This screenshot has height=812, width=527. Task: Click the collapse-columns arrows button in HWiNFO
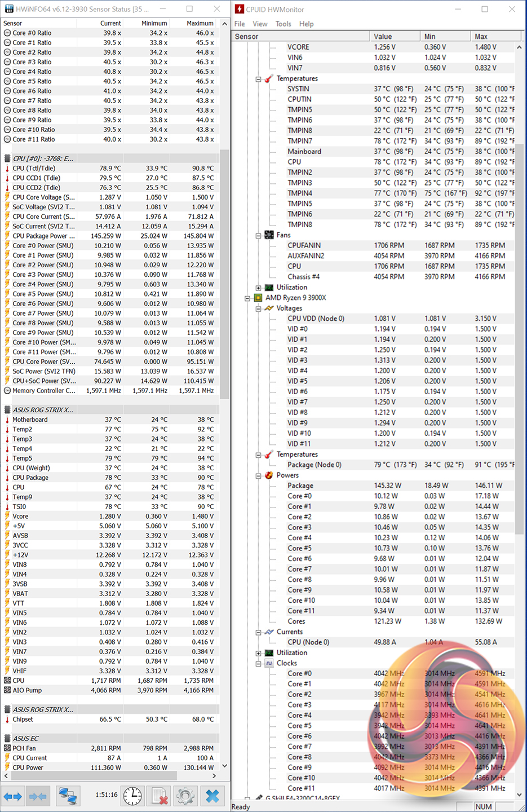pos(38,796)
